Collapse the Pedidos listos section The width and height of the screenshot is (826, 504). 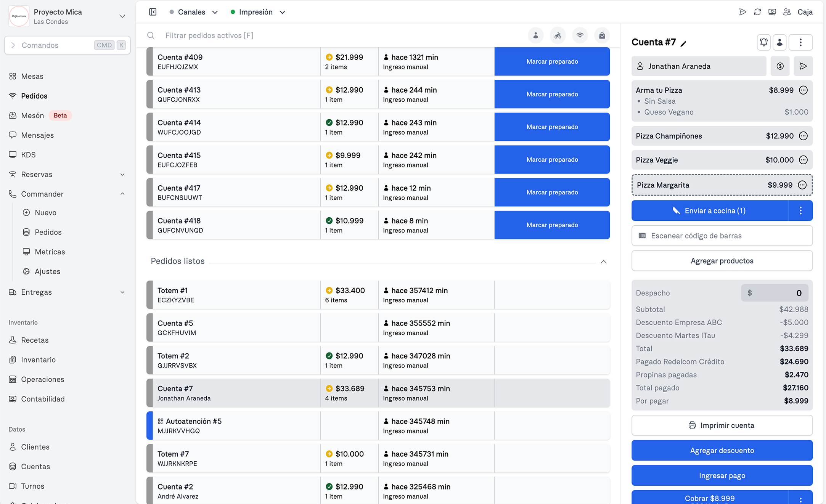603,262
